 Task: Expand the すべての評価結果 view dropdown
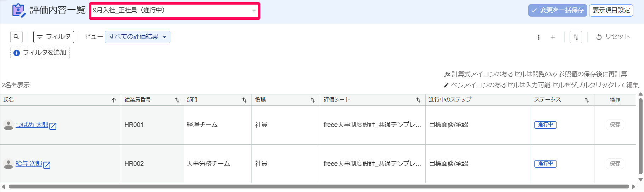pyautogui.click(x=137, y=37)
